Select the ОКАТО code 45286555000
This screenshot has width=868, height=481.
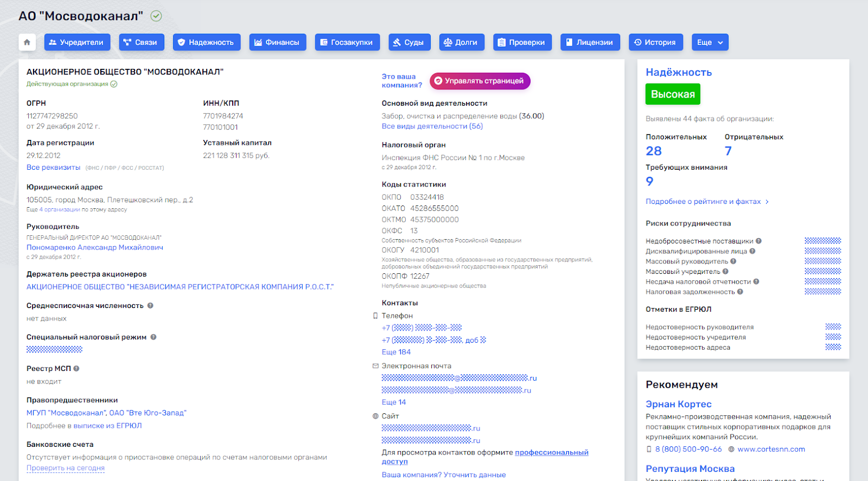point(435,209)
